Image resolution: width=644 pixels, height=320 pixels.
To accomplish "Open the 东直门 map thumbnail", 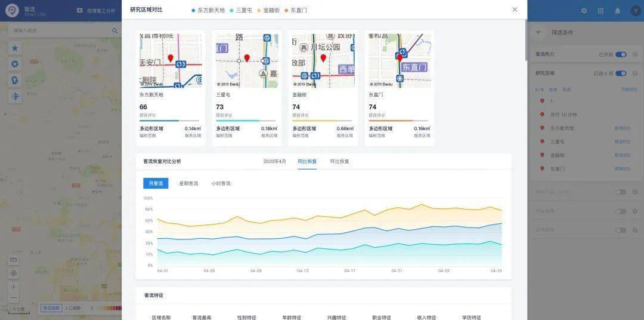I will pos(400,60).
